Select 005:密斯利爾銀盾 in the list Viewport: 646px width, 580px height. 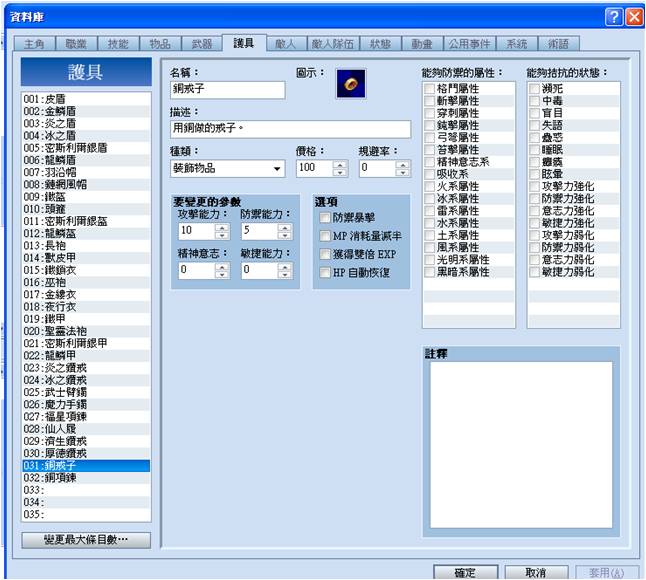[86, 148]
